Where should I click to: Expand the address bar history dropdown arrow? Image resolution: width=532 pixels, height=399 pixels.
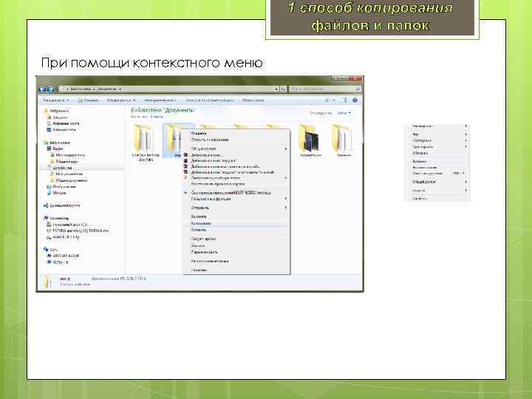[x=276, y=89]
